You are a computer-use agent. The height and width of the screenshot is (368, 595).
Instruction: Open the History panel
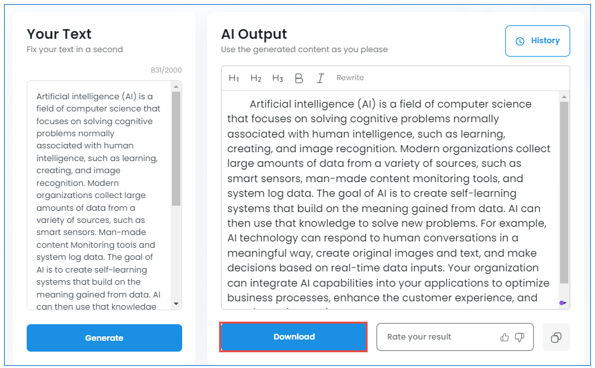tap(537, 41)
